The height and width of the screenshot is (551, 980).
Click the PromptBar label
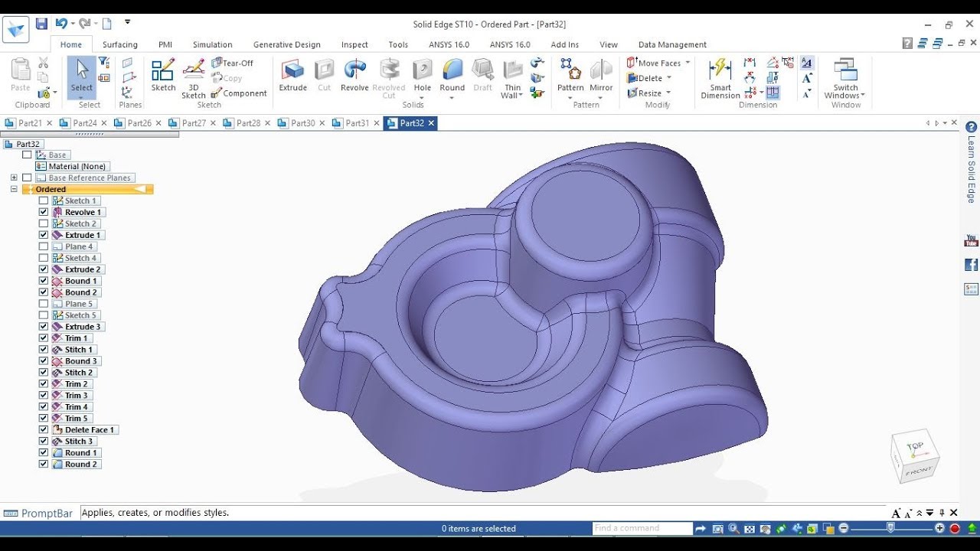(x=39, y=514)
